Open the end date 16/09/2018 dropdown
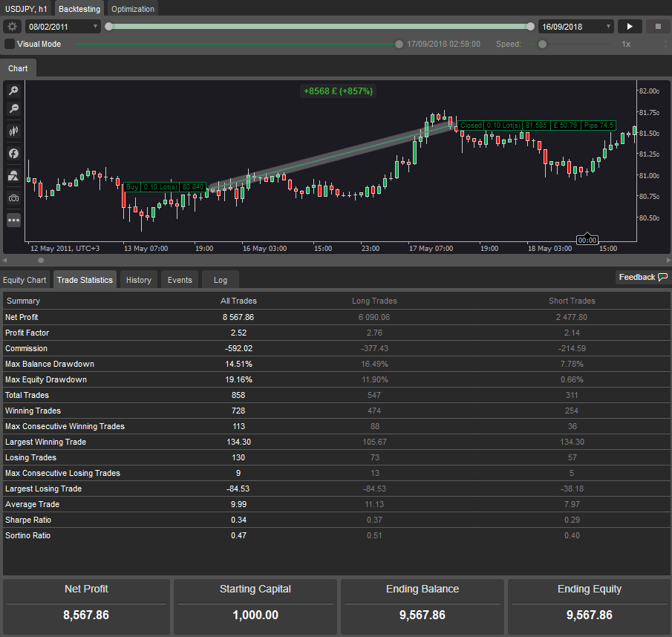The image size is (672, 637). [x=576, y=27]
